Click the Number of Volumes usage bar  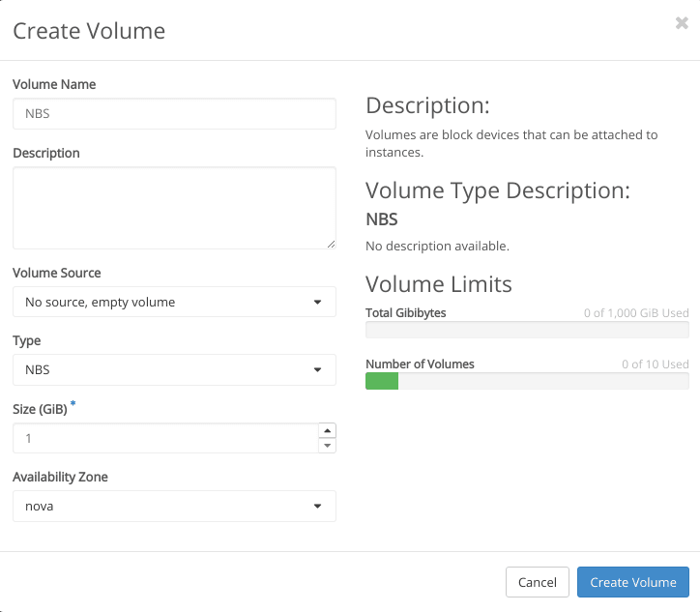[527, 382]
